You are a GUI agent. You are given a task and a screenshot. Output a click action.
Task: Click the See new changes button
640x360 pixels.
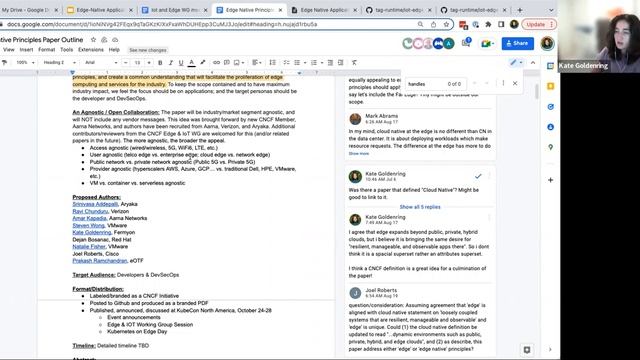coord(148,50)
